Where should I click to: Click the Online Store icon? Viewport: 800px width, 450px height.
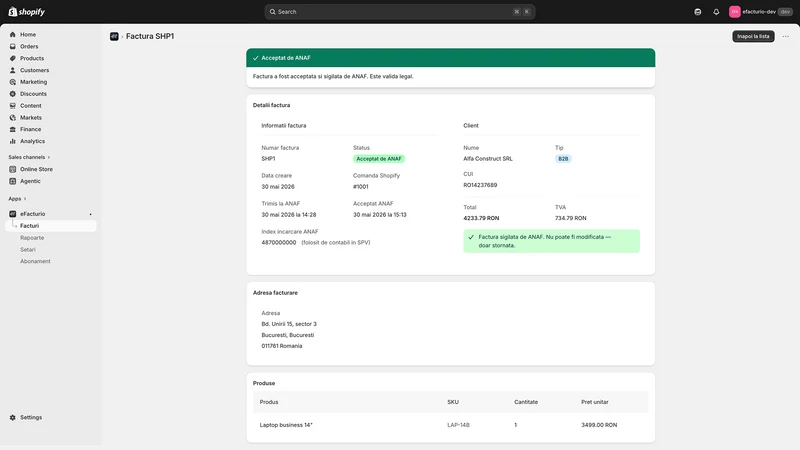point(13,169)
